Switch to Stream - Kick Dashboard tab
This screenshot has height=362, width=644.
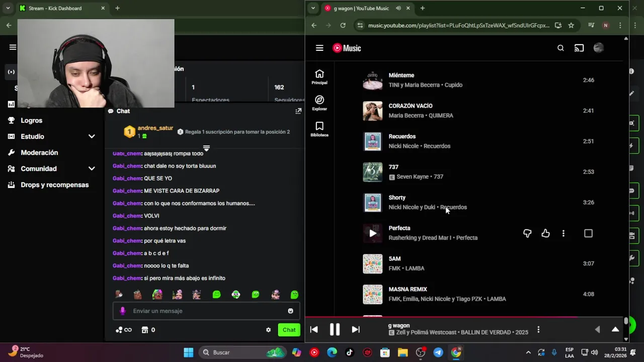62,8
